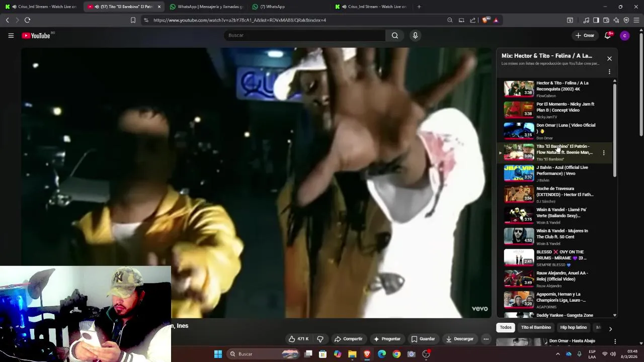This screenshot has width=644, height=362.
Task: Open 'Wisin & Yandel - Mujeres In The Club'
Action: (x=562, y=234)
